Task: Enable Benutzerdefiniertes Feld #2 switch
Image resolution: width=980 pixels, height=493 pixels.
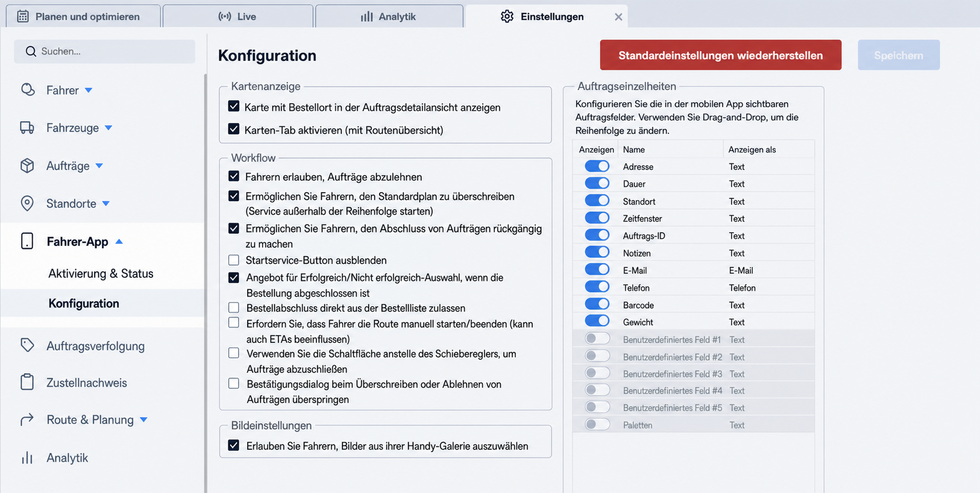Action: [597, 356]
